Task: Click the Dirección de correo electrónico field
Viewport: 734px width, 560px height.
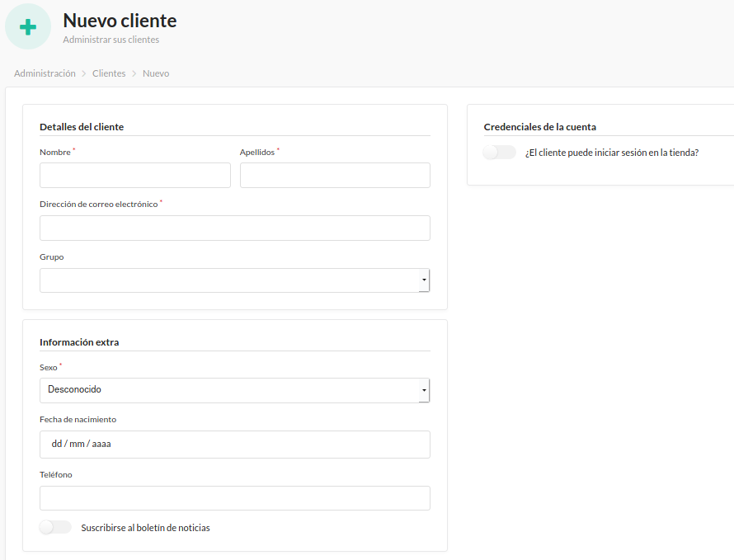Action: (x=235, y=228)
